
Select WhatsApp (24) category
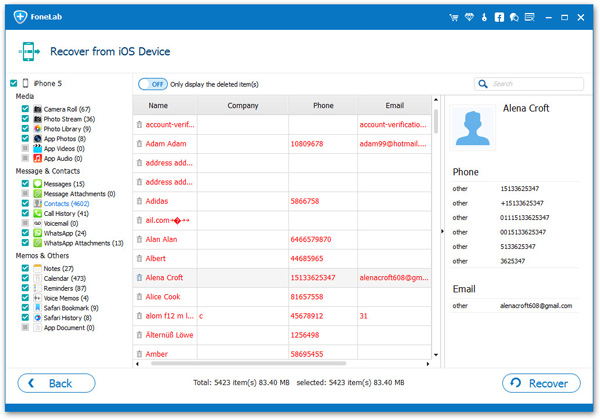coord(65,233)
